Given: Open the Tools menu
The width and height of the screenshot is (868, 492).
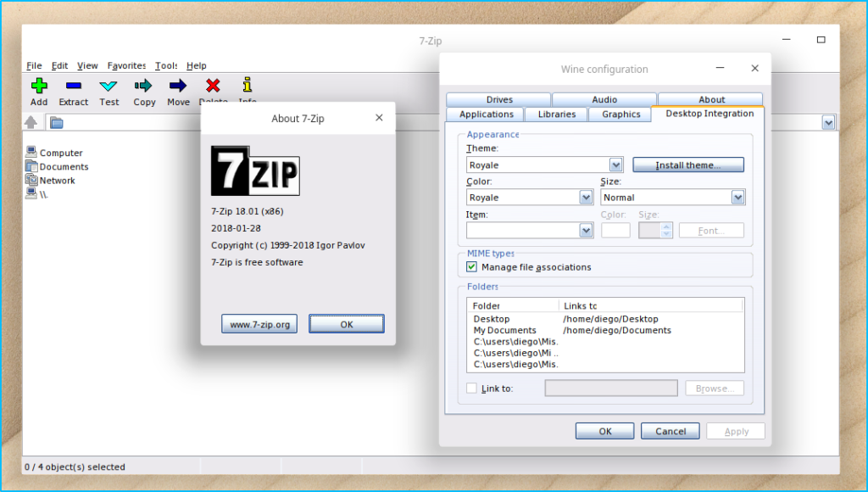Looking at the screenshot, I should 166,65.
